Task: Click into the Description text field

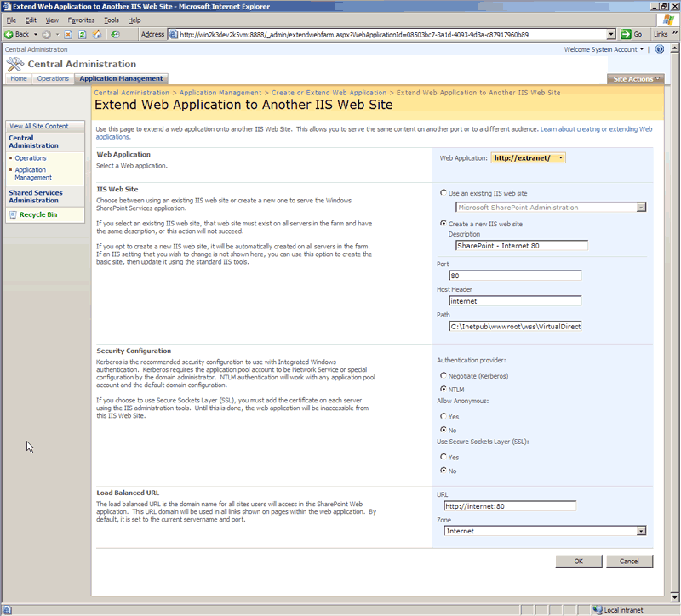Action: tap(522, 246)
